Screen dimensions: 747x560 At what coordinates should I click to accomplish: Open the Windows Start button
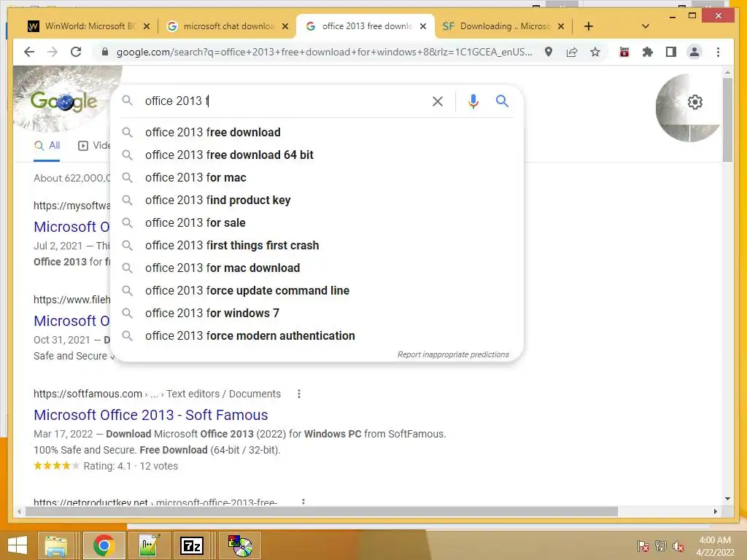click(18, 545)
